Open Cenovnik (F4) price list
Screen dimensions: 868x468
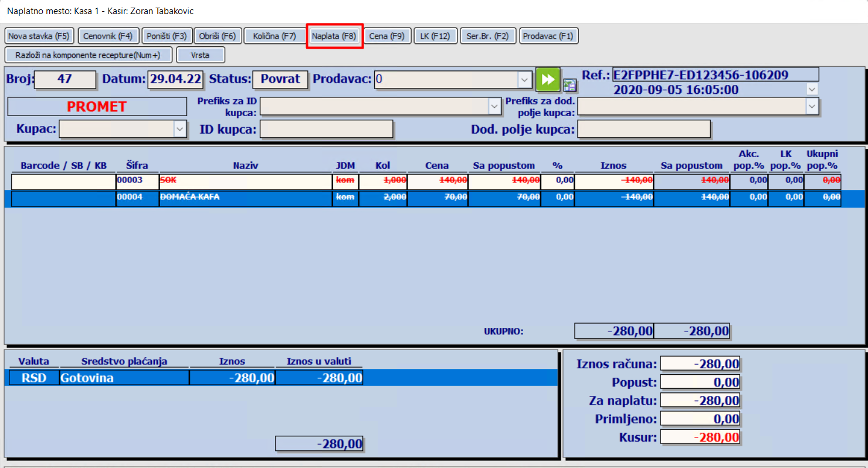coord(108,36)
